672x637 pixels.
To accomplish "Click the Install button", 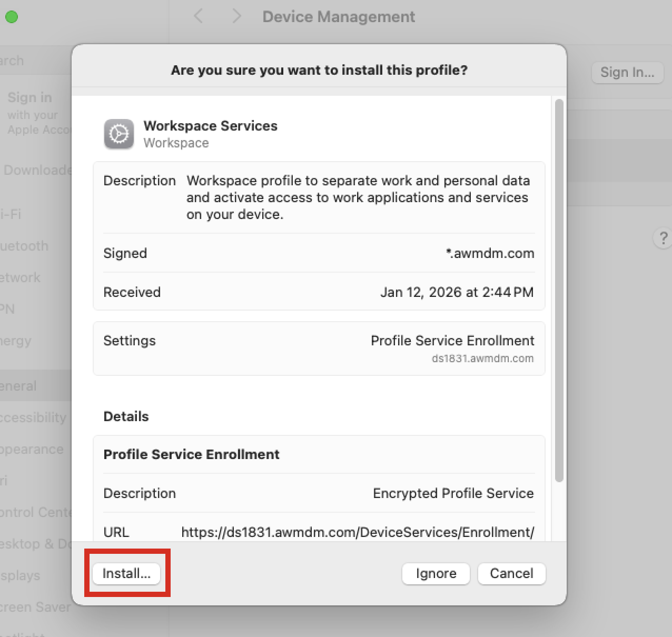I will [x=126, y=573].
